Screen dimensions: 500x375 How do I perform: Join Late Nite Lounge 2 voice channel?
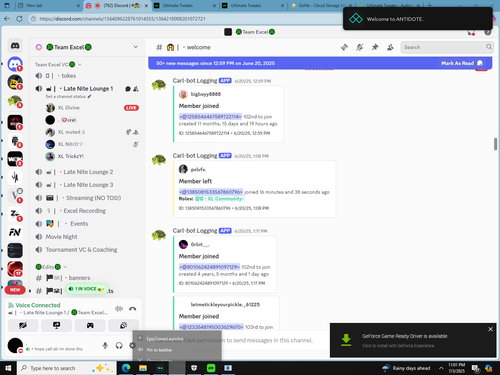click(x=87, y=172)
